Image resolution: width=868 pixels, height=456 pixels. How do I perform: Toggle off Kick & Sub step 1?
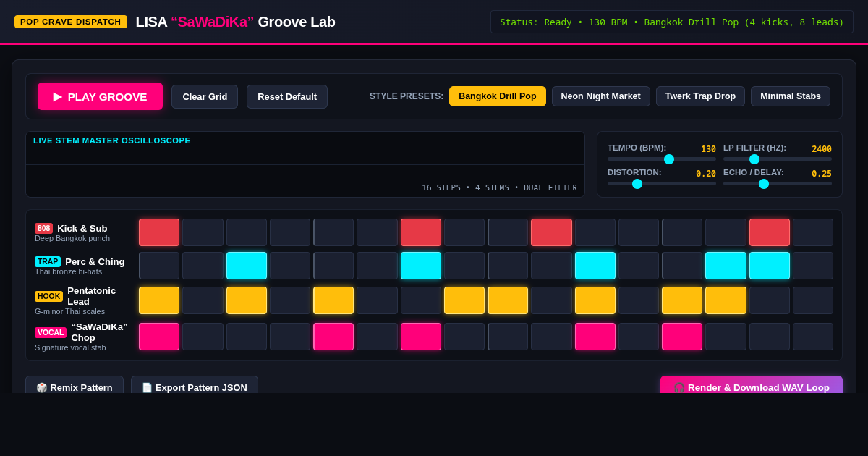159,232
